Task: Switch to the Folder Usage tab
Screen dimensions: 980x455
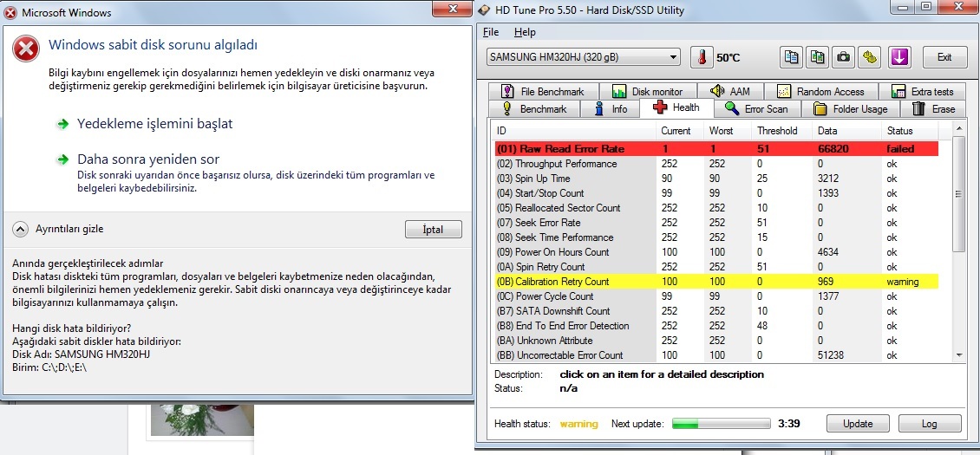Action: pyautogui.click(x=852, y=108)
